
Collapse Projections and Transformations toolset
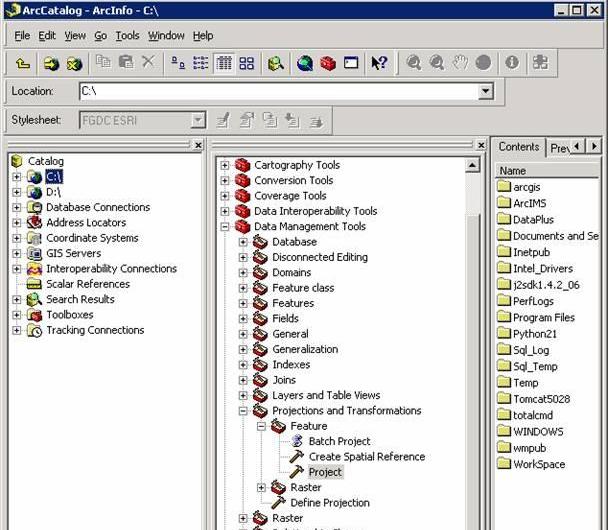(243, 411)
